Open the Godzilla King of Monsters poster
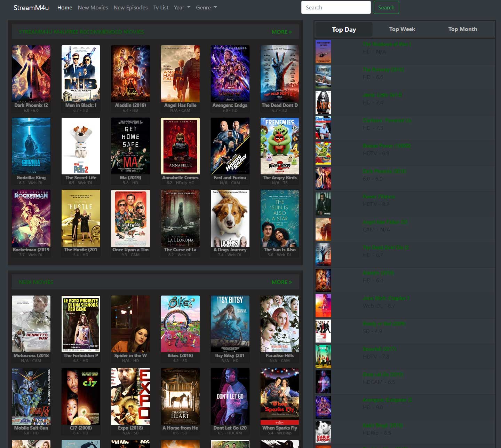 coord(31,146)
